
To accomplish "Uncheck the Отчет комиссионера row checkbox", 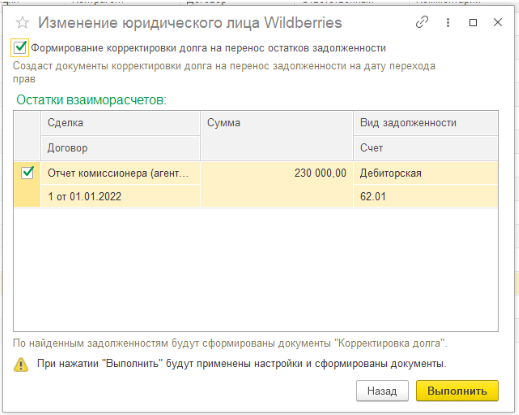I will coord(27,173).
